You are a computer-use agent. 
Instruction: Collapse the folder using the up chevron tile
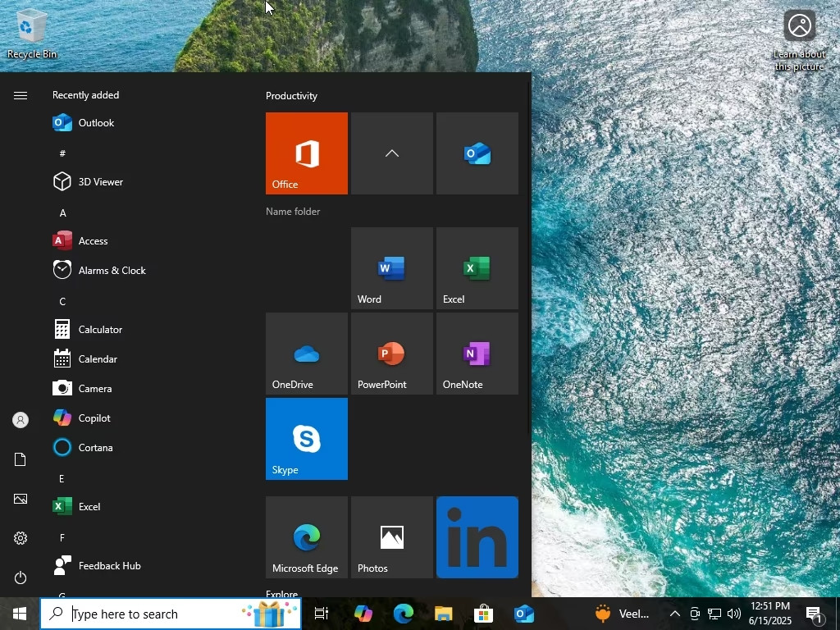(391, 153)
